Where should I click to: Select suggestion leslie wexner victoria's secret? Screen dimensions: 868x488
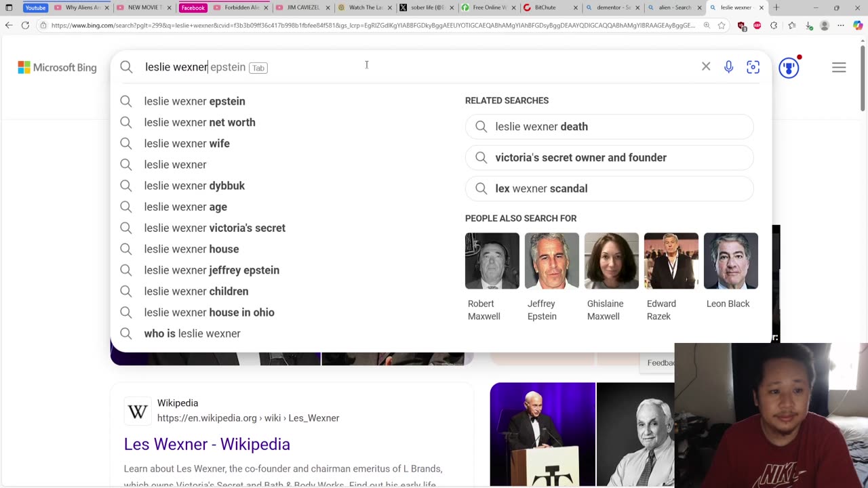pos(214,228)
